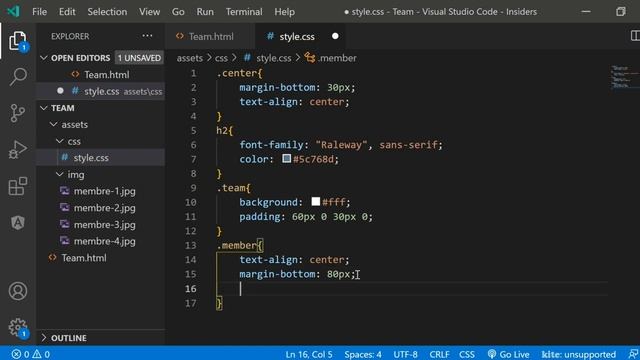
Task: Click the #5c768d color swatch
Action: pyautogui.click(x=287, y=158)
